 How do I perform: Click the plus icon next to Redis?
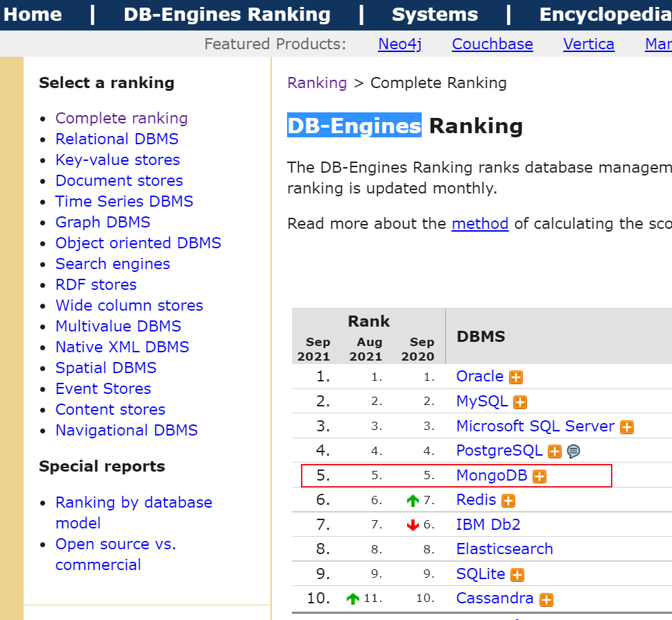508,501
